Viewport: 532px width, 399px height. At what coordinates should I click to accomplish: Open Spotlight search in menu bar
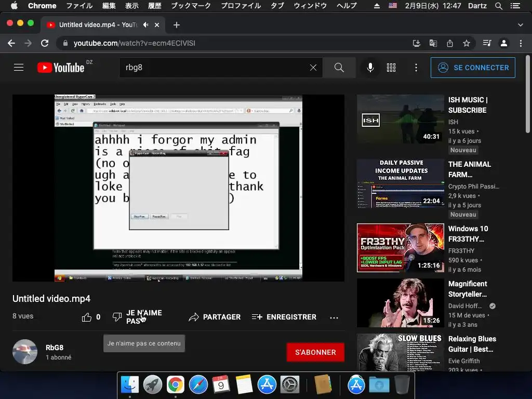point(498,6)
